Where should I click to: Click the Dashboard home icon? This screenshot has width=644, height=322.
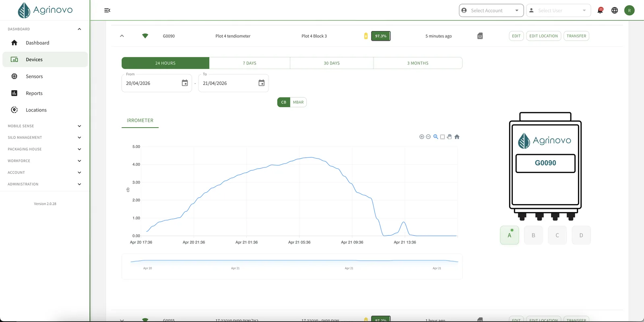[x=14, y=43]
